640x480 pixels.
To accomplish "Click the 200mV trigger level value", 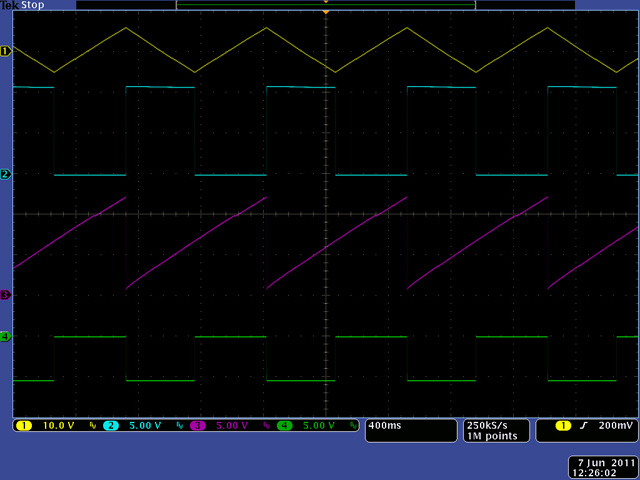I will coord(613,426).
